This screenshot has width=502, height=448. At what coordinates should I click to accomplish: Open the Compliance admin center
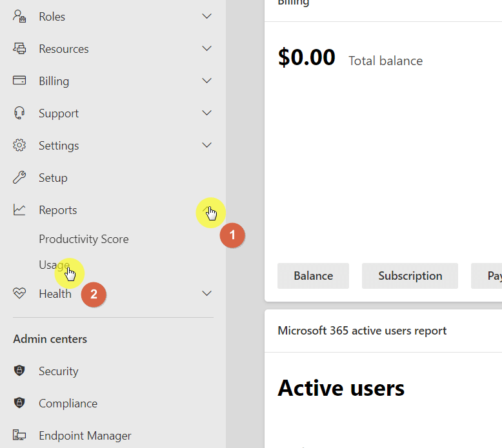68,404
